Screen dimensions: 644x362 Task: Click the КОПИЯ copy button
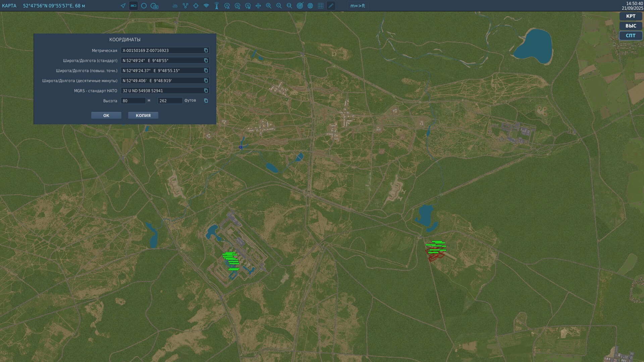[143, 115]
